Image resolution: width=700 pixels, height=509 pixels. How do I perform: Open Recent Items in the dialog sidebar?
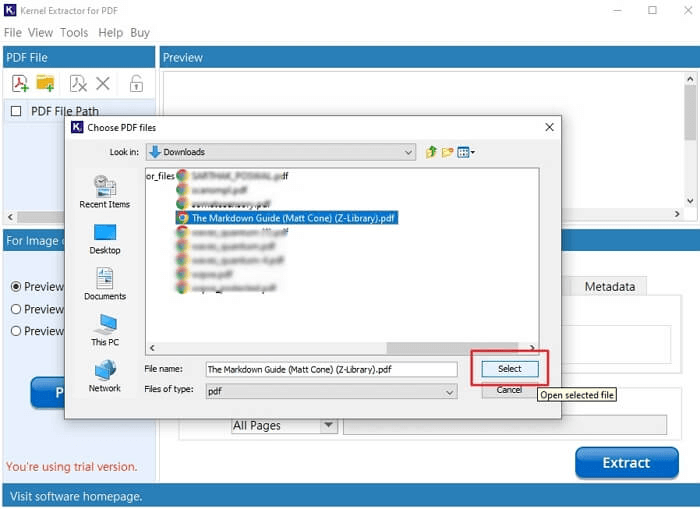pyautogui.click(x=104, y=192)
